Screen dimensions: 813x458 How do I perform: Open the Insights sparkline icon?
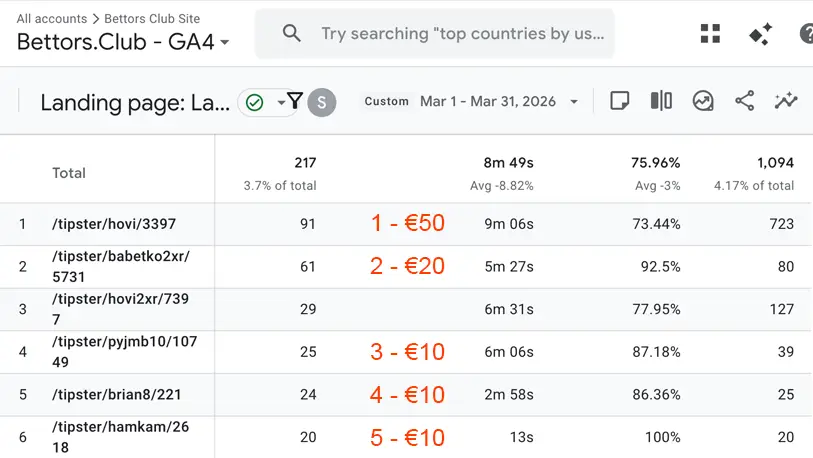pos(786,101)
